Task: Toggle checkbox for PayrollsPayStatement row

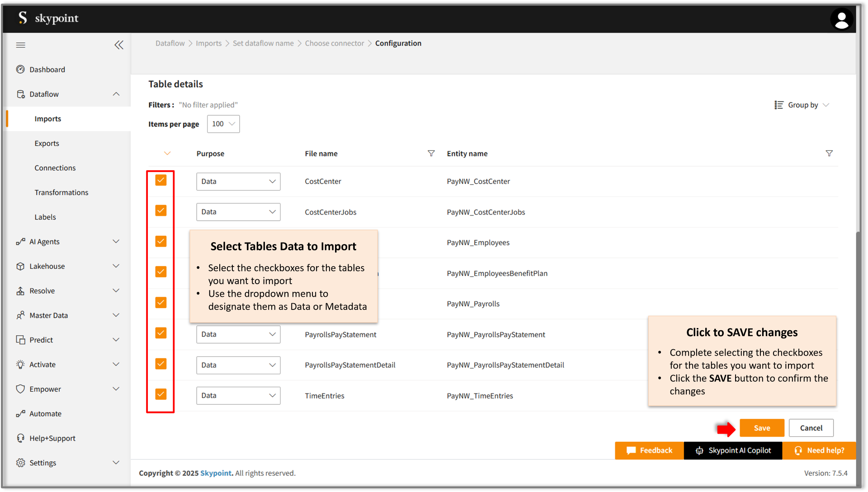Action: coord(160,333)
